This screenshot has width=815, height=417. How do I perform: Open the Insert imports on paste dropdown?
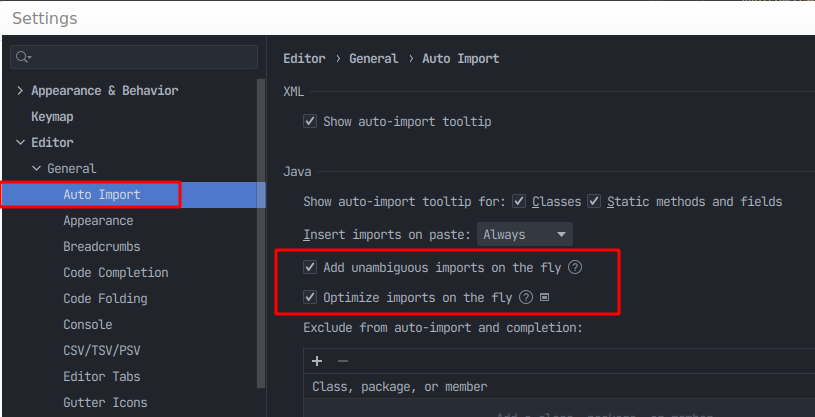pyautogui.click(x=524, y=234)
